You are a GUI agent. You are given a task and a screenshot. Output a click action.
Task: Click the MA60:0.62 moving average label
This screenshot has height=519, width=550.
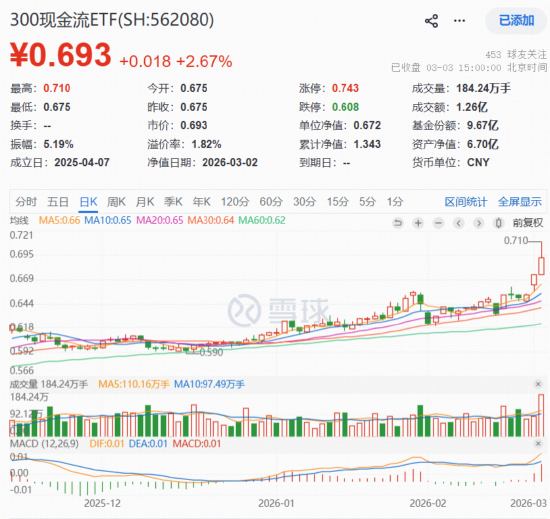(262, 220)
